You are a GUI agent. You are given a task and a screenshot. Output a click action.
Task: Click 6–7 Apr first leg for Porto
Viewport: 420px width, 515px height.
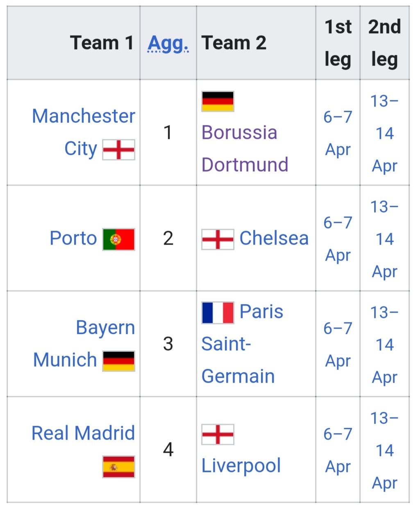tap(338, 239)
